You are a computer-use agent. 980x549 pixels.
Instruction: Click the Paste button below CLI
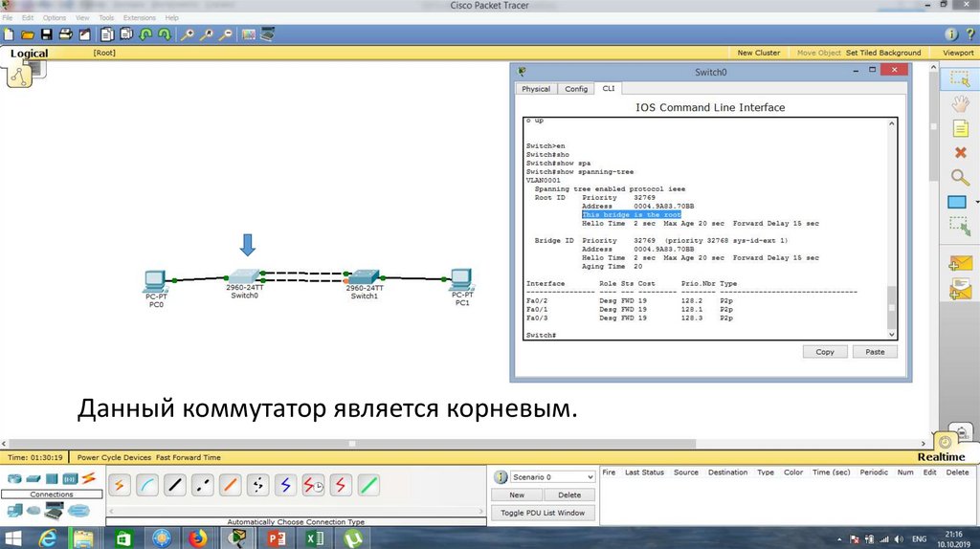click(x=875, y=352)
